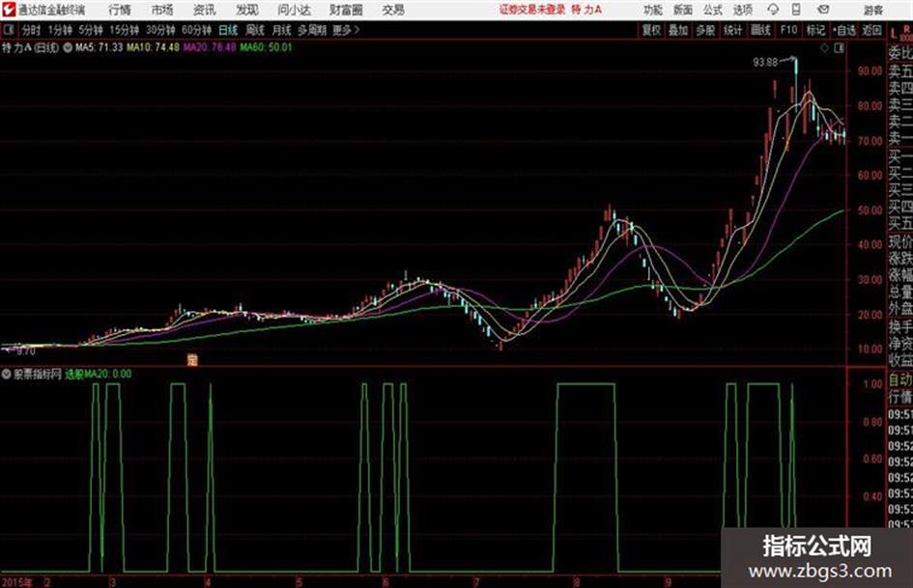Expand the 更多 periods dropdown

coord(345,30)
